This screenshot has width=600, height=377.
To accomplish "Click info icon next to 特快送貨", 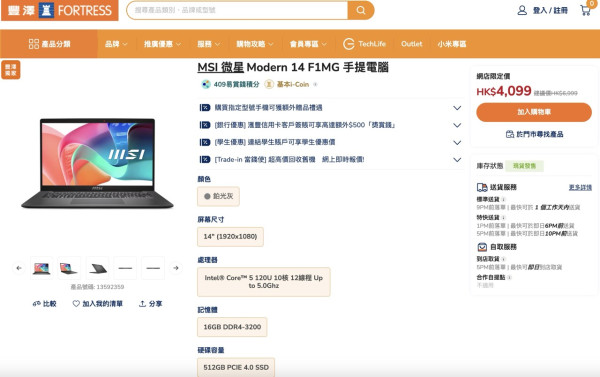I will (504, 217).
